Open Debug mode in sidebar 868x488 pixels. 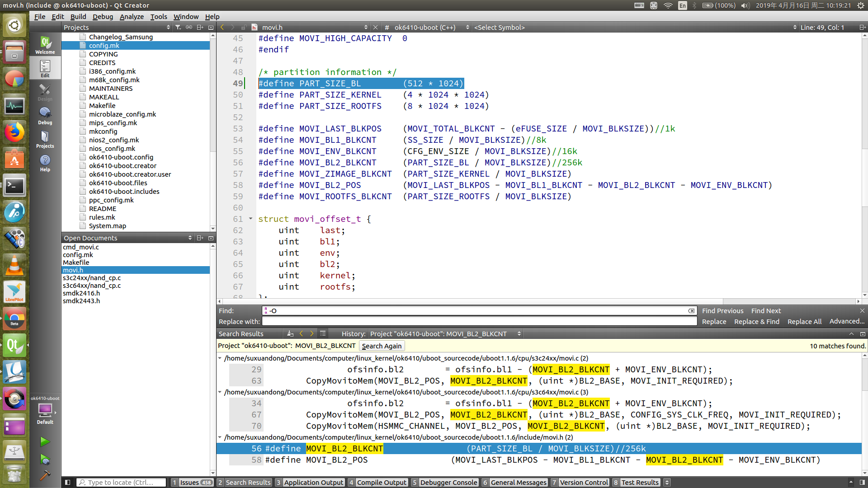click(45, 116)
